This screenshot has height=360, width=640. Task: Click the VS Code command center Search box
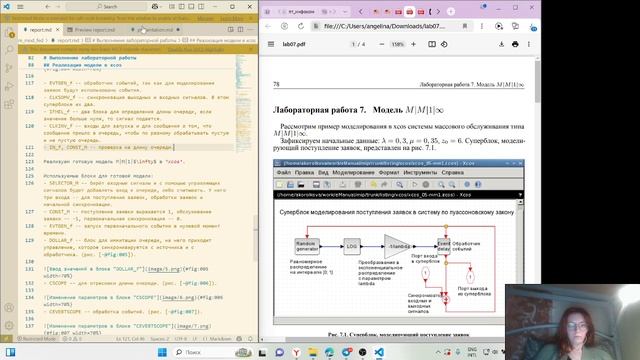106,7
